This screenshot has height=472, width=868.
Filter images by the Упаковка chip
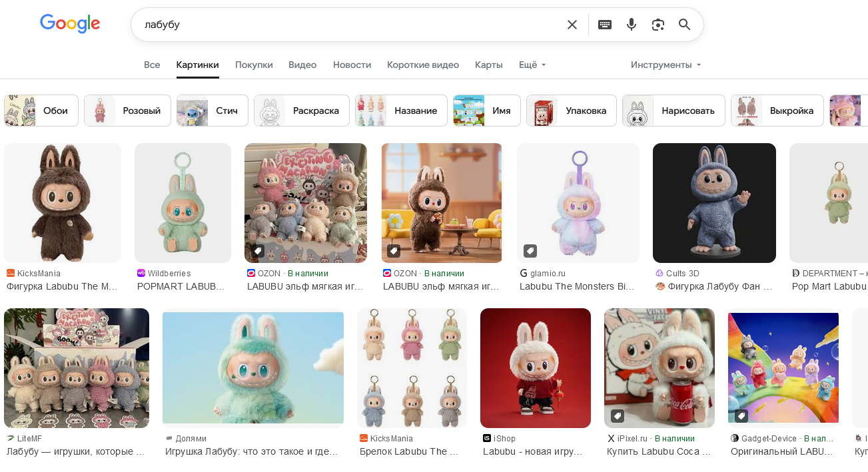click(x=572, y=111)
